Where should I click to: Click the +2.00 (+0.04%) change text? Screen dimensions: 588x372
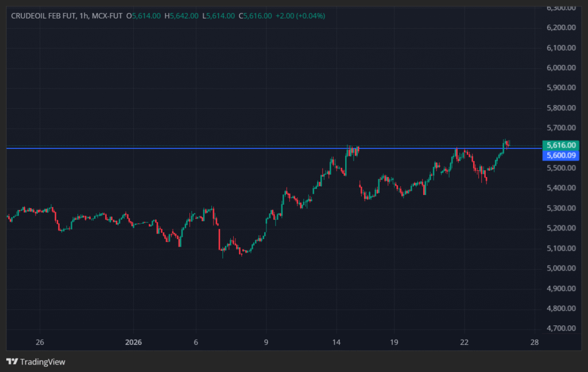(x=300, y=16)
